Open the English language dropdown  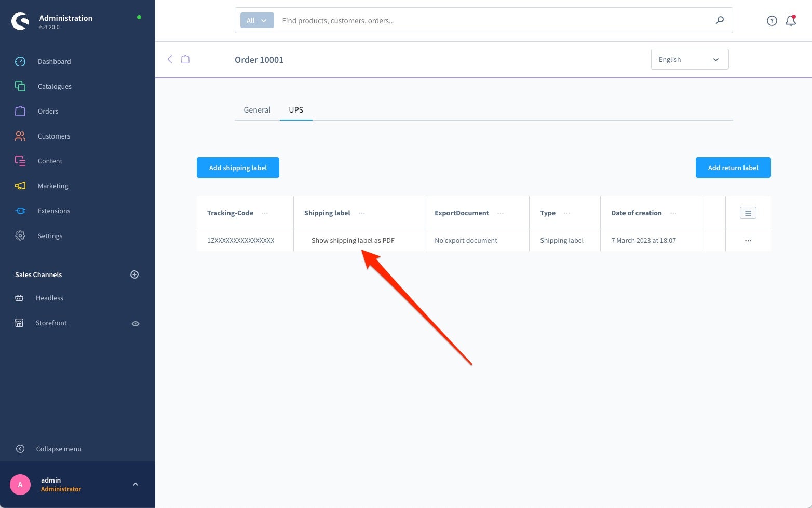(689, 59)
